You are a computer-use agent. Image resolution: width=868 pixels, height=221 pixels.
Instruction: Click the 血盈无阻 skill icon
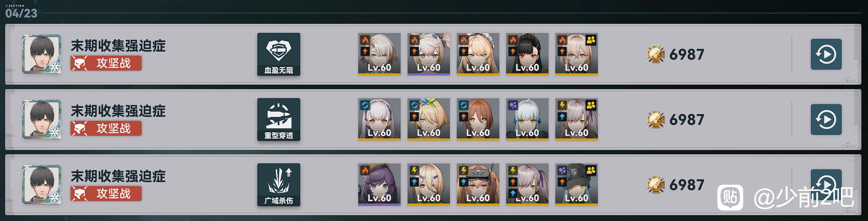[279, 54]
